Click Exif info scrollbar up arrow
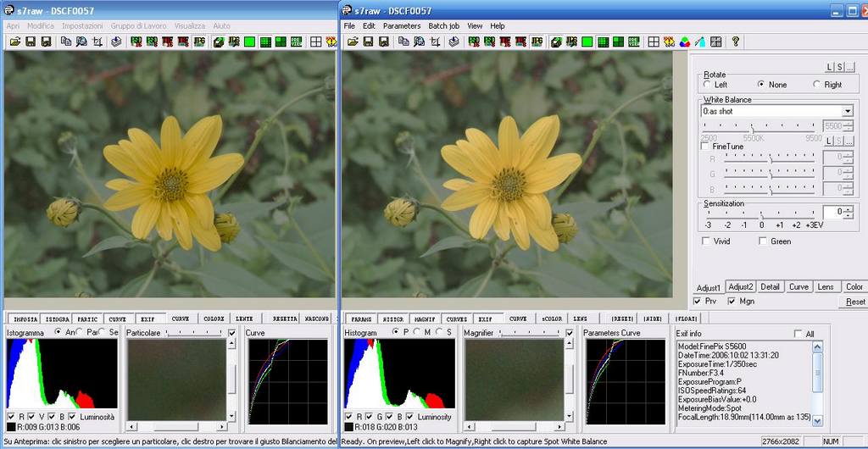 [818, 346]
